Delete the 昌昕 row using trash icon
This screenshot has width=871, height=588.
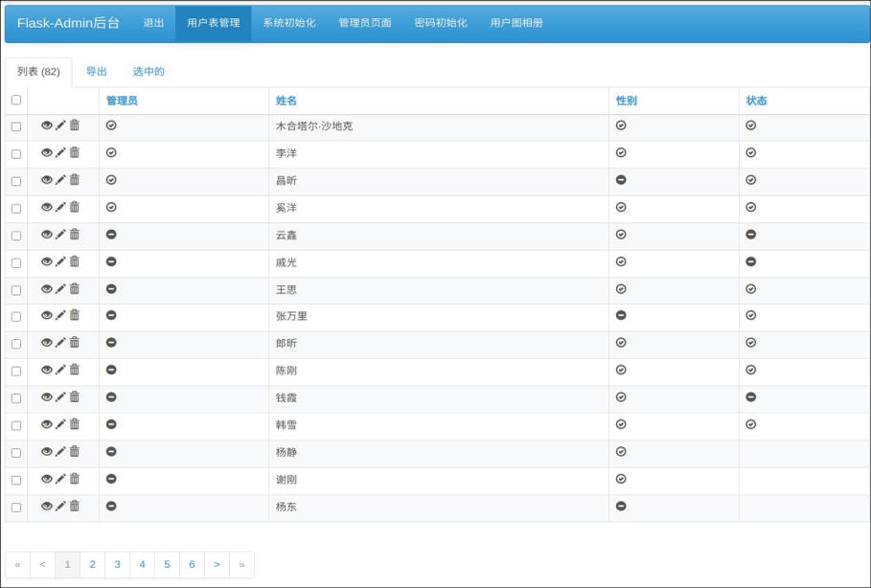[x=75, y=179]
